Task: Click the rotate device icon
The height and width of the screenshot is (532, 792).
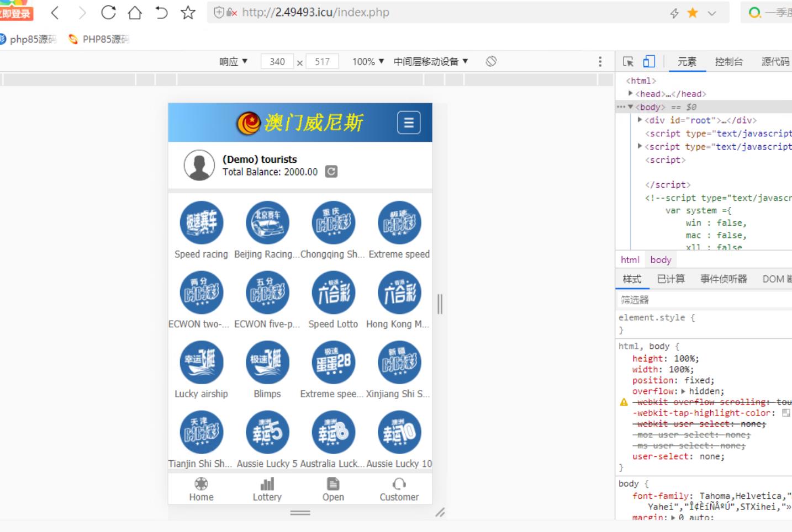Action: (491, 61)
